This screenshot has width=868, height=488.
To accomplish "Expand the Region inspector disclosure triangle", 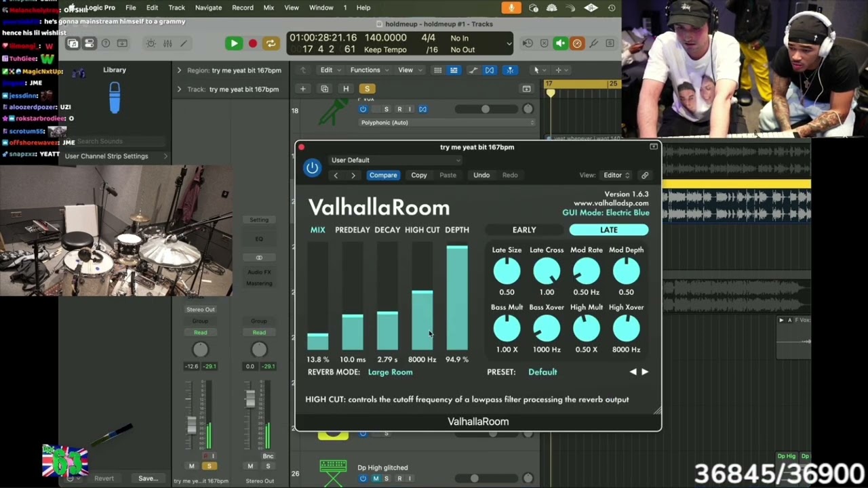I will [x=179, y=70].
